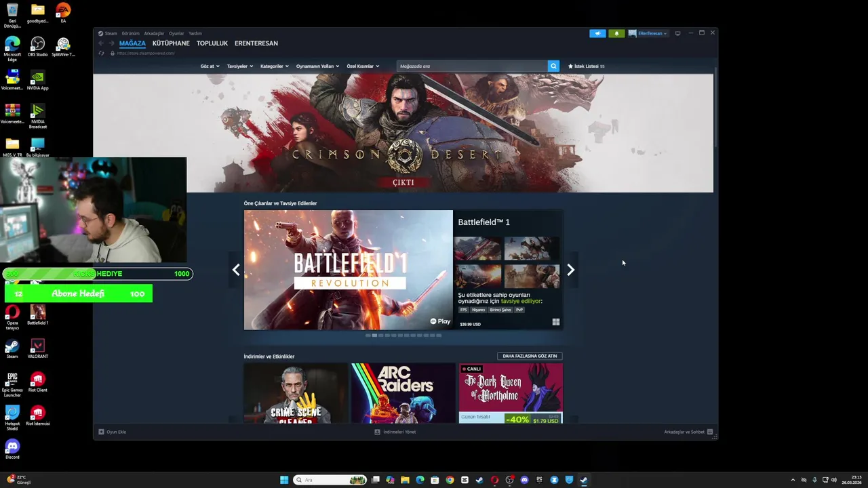Screen dimensions: 868x488
Task: Select the MAĞAZA tab
Action: click(132, 43)
